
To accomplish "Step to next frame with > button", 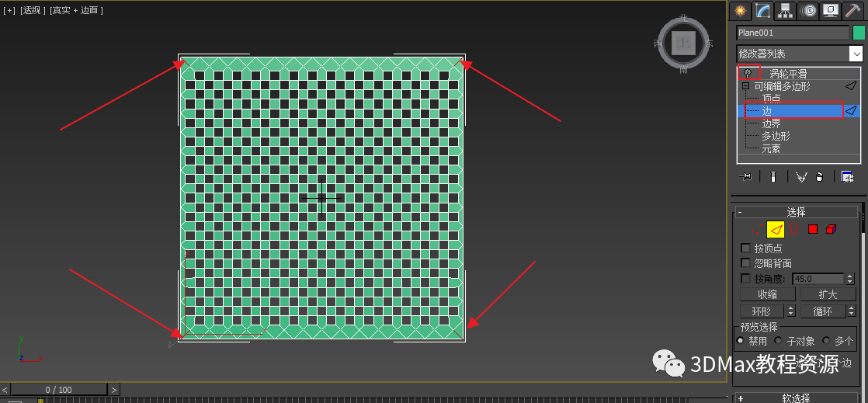I will coord(113,390).
